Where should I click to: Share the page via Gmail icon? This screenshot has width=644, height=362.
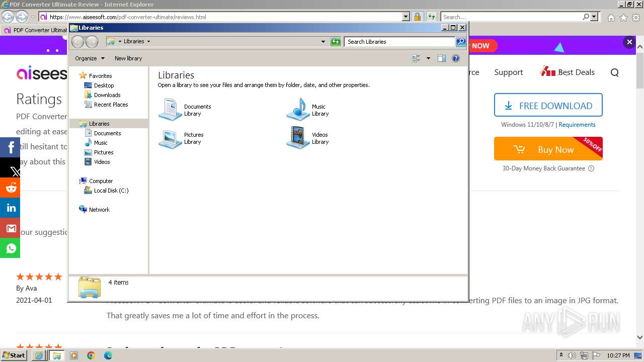(10, 228)
